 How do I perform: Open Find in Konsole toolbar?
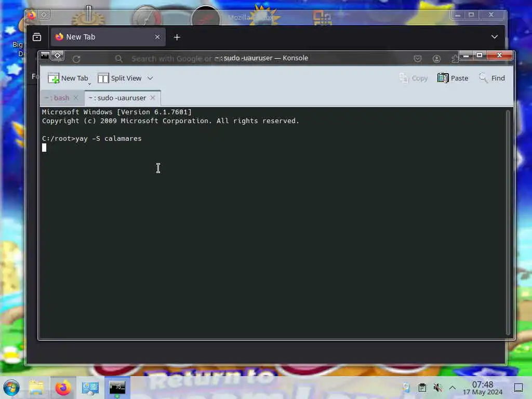pyautogui.click(x=491, y=78)
